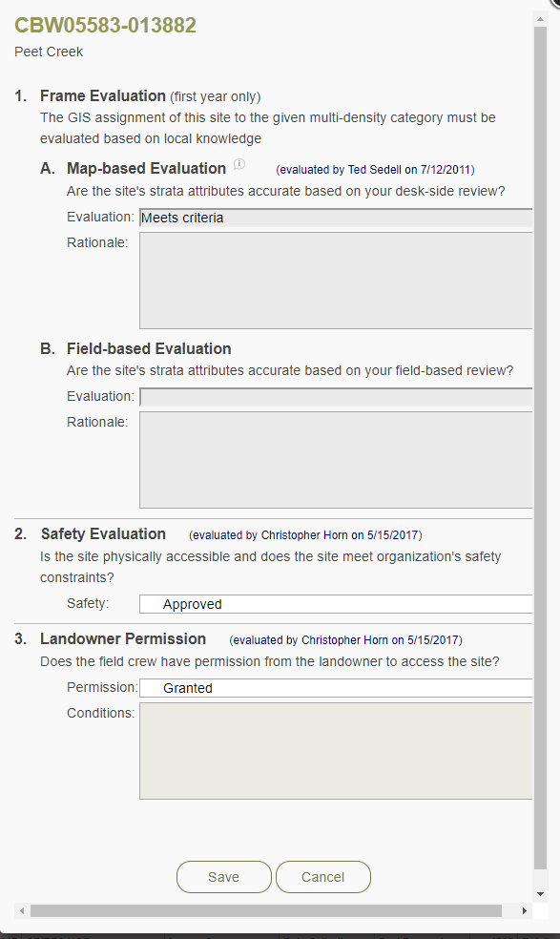Click Safety 'evaluated by Christopher Horn on 5/15/2017' note
Viewport: 560px width, 939px height.
click(x=305, y=535)
